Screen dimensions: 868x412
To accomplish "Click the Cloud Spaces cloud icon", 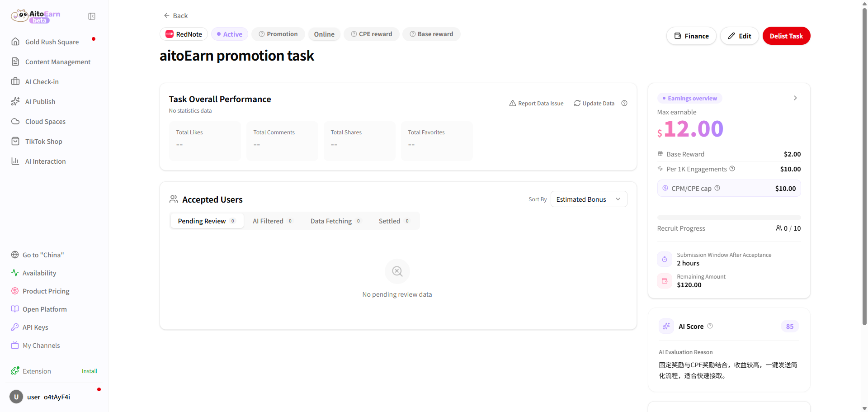I will pos(15,121).
